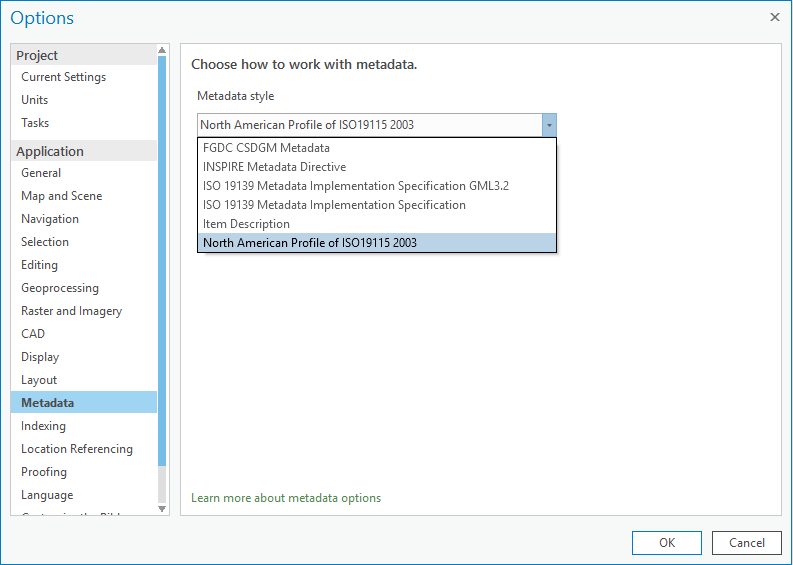Viewport: 793px width, 565px height.
Task: Switch to Display options
Action: [x=84, y=357]
